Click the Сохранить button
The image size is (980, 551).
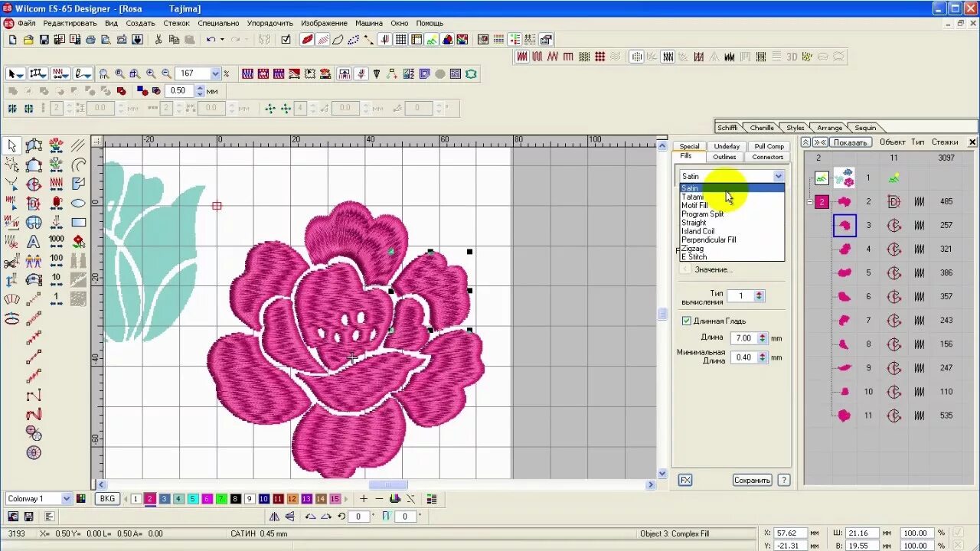click(752, 481)
